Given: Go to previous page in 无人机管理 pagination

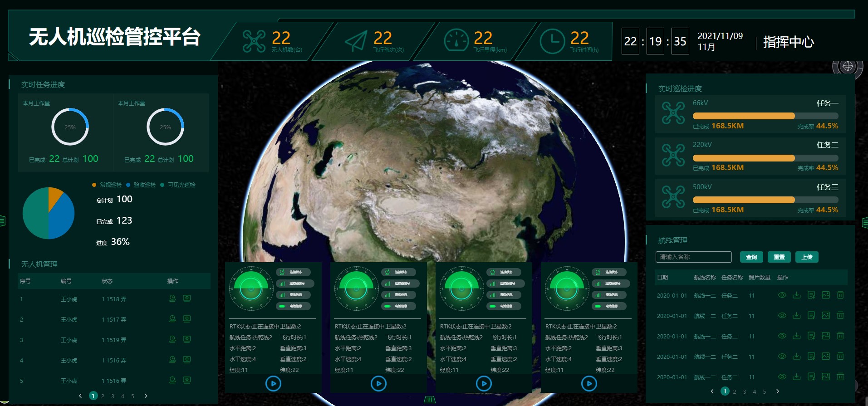Looking at the screenshot, I should [x=81, y=396].
